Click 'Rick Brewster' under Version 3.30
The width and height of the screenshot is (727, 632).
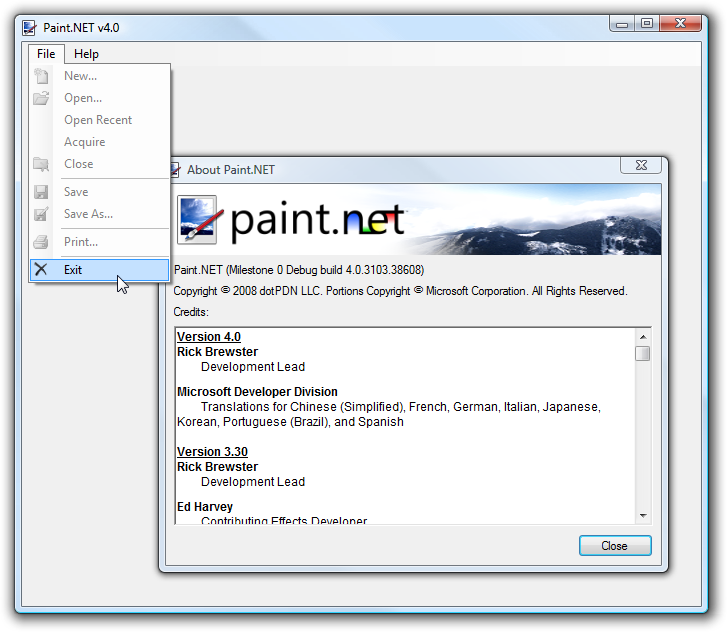[217, 467]
